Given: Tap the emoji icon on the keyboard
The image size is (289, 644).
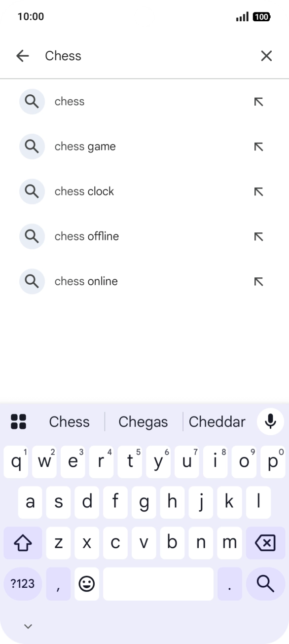Looking at the screenshot, I should tap(87, 584).
